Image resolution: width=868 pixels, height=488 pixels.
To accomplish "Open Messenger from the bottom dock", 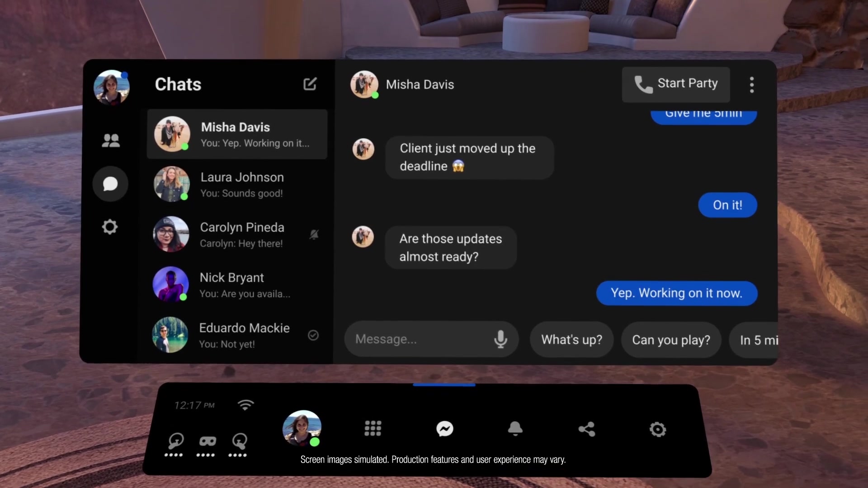I will click(x=445, y=428).
